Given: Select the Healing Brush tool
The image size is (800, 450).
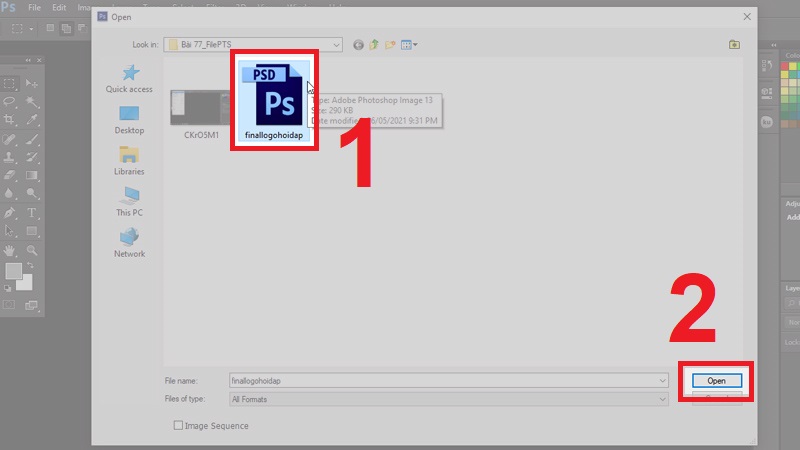Looking at the screenshot, I should [9, 139].
